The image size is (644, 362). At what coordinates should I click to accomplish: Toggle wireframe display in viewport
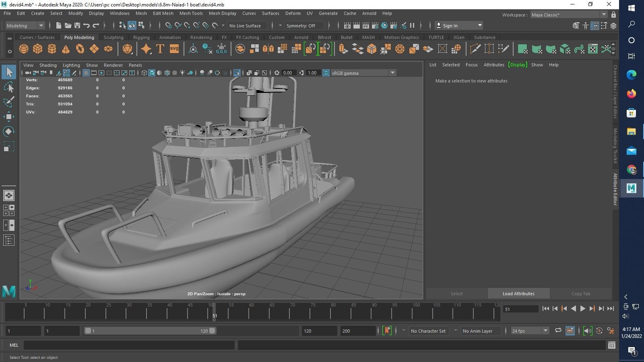tap(144, 73)
